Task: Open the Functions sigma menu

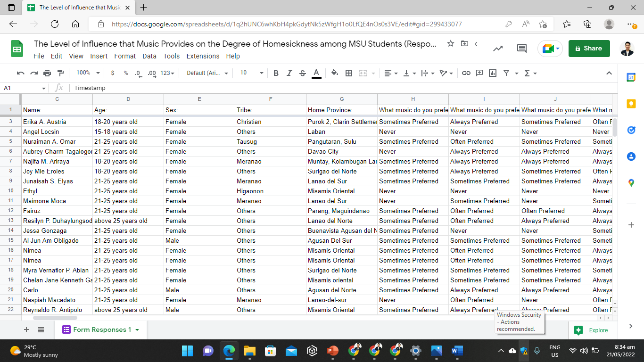Action: coord(530,73)
